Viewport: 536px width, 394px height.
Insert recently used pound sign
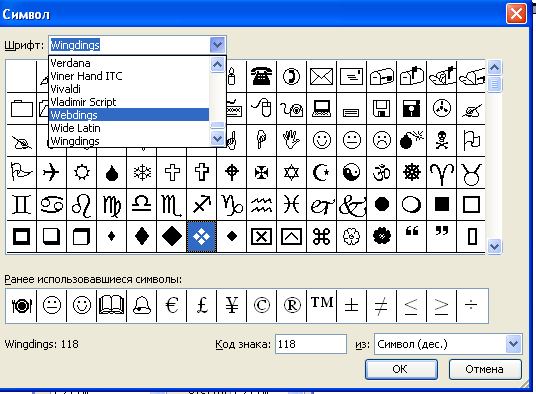click(202, 305)
